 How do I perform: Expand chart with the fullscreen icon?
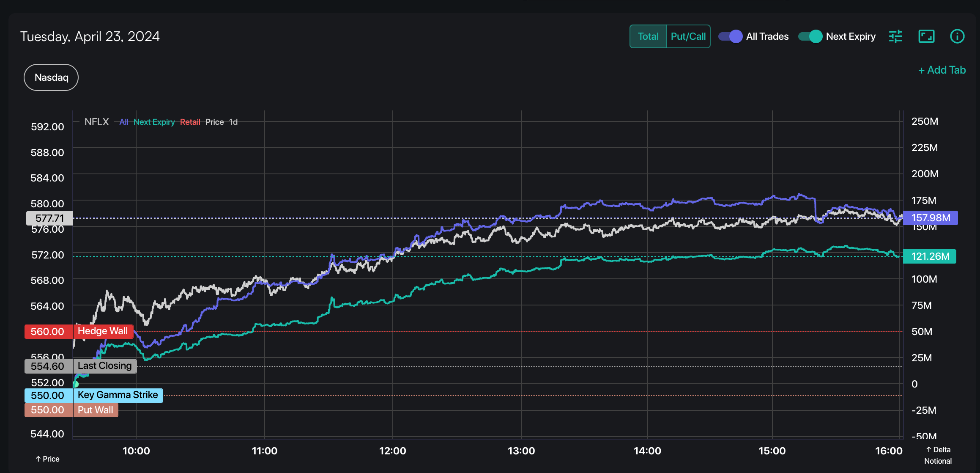pyautogui.click(x=926, y=36)
